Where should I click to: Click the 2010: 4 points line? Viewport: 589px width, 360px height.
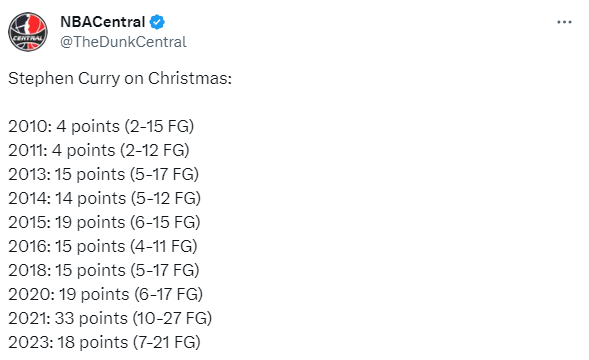pos(101,127)
